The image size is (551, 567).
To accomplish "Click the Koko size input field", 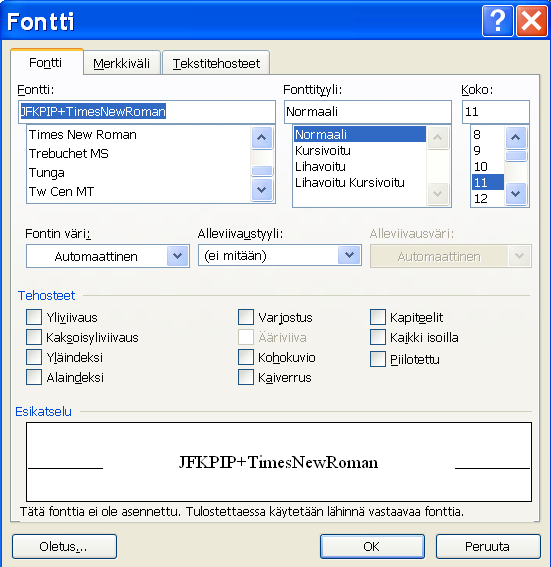I will coord(496,112).
